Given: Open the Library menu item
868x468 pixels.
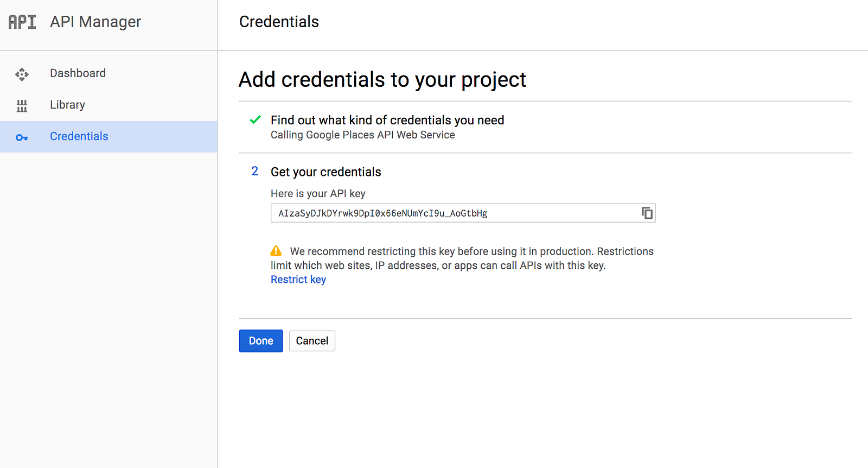Looking at the screenshot, I should point(67,105).
